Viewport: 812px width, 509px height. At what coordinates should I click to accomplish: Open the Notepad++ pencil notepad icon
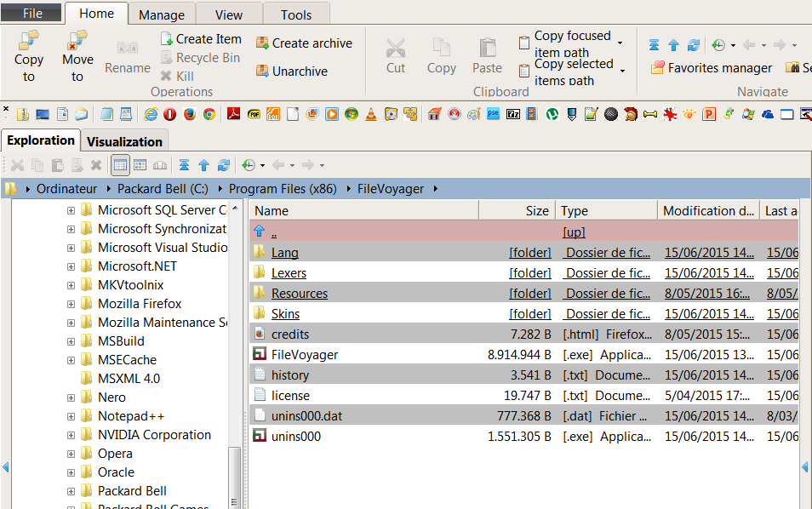(591, 114)
